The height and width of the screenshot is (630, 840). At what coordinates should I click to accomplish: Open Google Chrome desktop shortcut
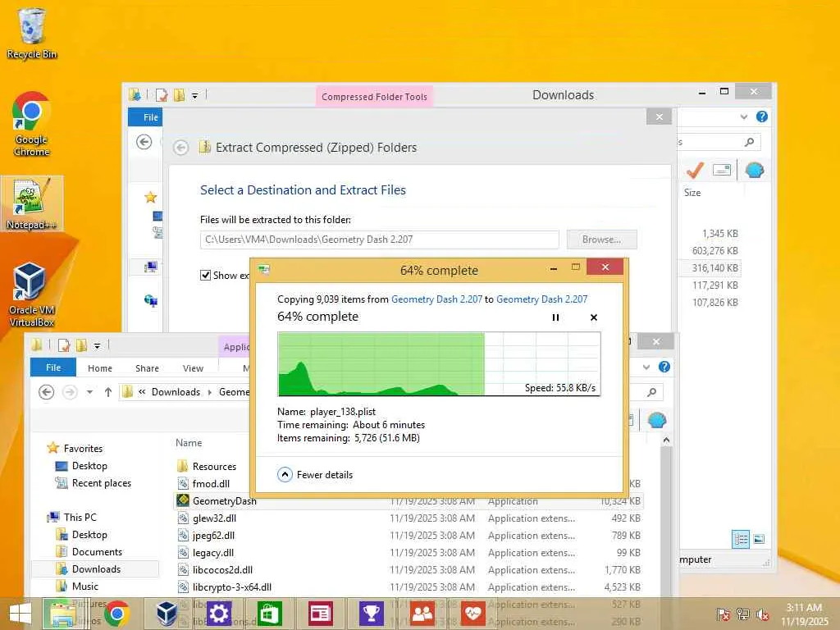click(x=32, y=125)
